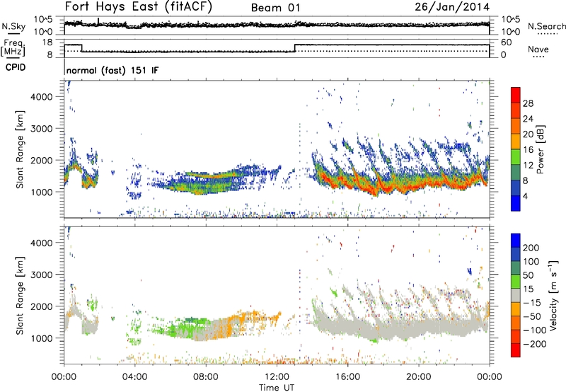Select the '4000' tick on power panel
This screenshot has width=566, height=392.
[x=42, y=97]
